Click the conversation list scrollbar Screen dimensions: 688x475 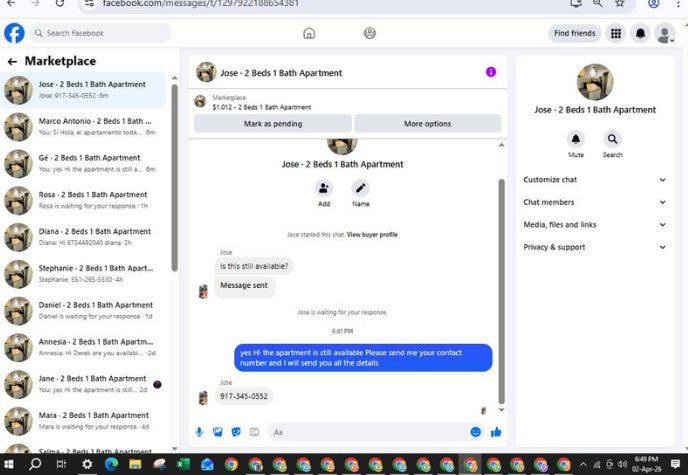(x=175, y=178)
